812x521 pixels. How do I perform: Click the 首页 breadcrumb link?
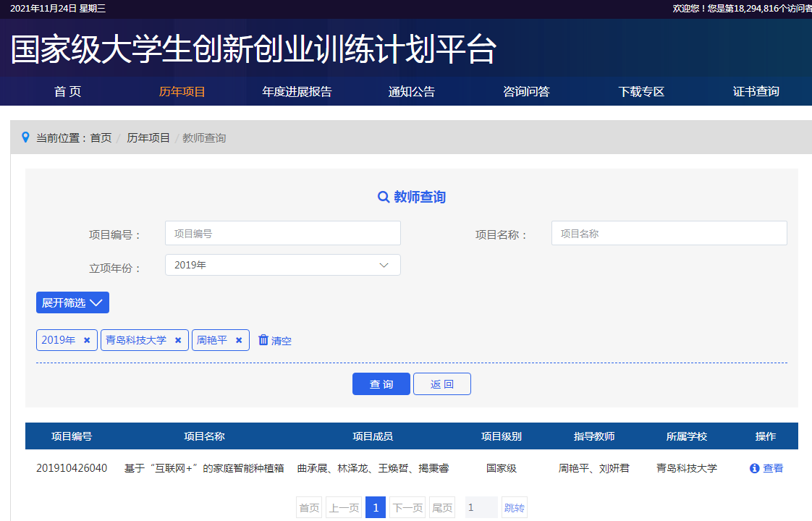pyautogui.click(x=101, y=137)
